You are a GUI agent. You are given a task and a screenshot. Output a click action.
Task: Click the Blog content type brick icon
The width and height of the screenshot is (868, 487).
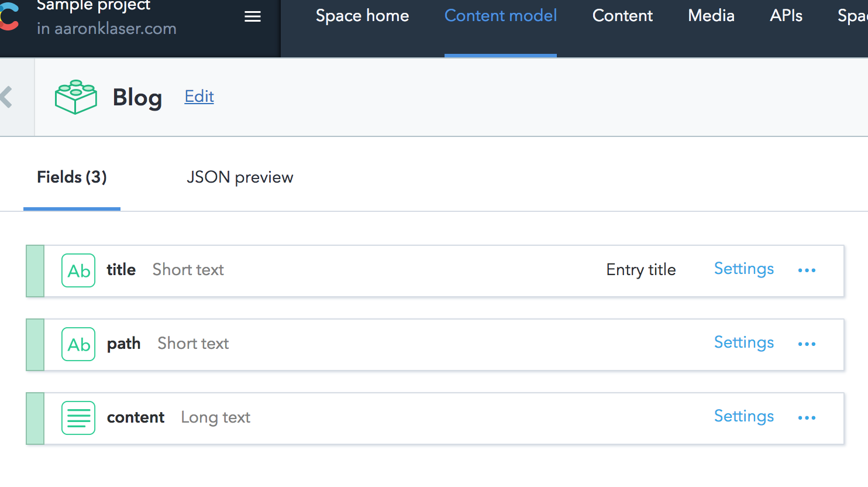[75, 97]
